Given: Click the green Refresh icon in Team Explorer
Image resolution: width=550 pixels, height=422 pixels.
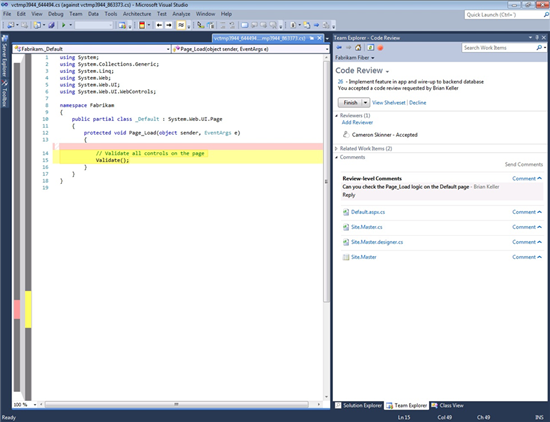Looking at the screenshot, I should tap(370, 48).
